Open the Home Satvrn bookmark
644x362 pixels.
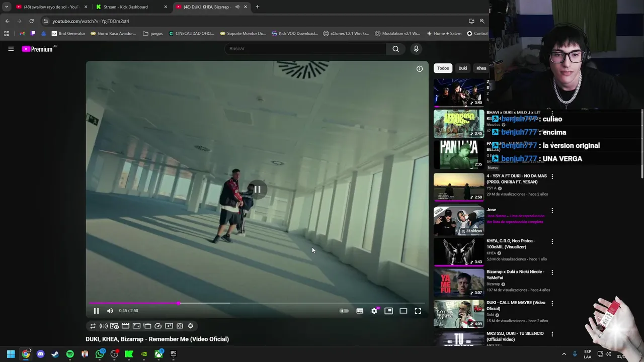(x=444, y=34)
